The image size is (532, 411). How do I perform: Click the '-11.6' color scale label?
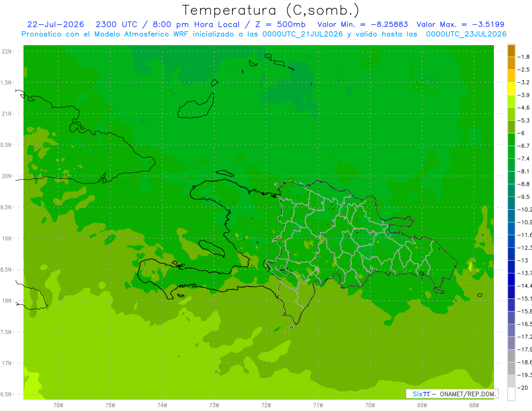click(x=525, y=235)
